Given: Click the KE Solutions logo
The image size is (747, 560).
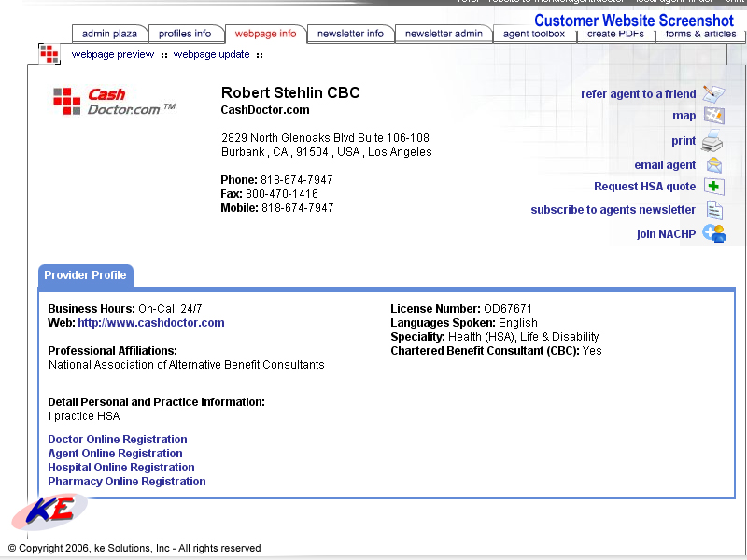Looking at the screenshot, I should [x=49, y=511].
